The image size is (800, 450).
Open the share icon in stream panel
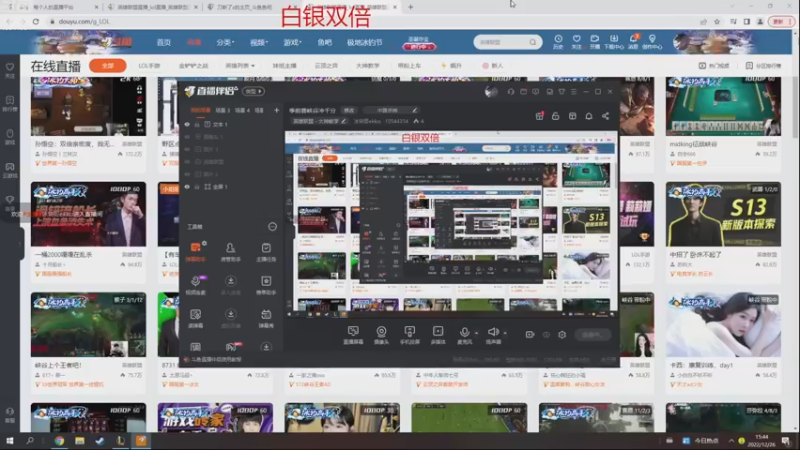tap(605, 116)
